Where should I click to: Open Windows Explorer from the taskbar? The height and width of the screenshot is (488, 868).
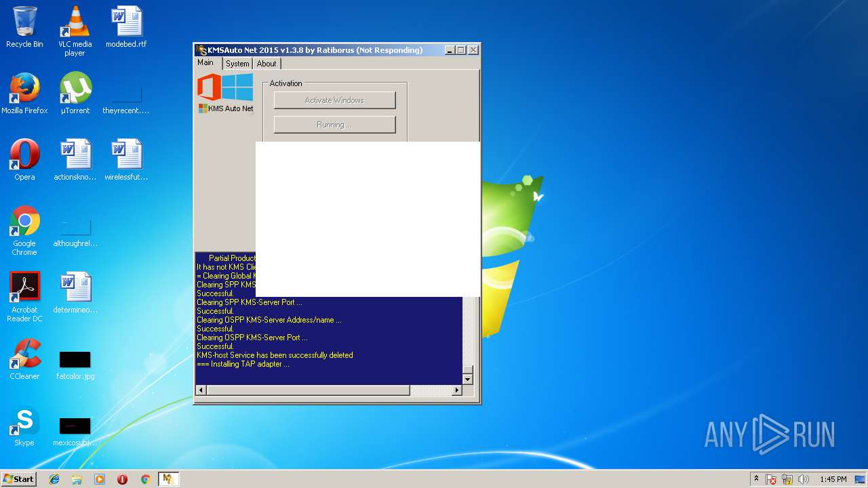click(x=77, y=479)
